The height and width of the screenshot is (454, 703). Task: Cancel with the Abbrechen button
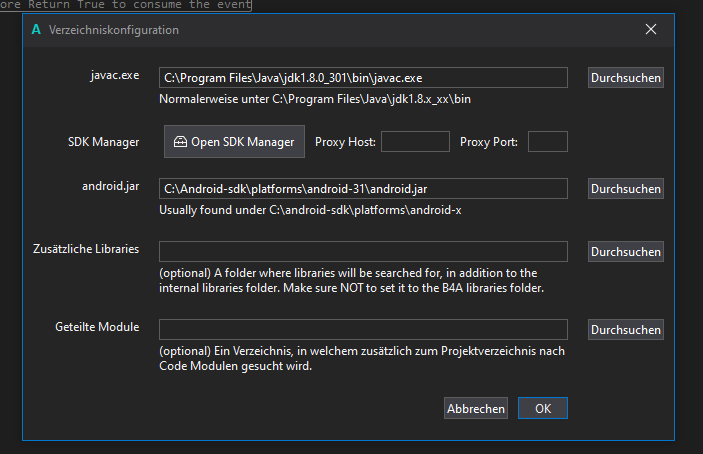(x=476, y=408)
